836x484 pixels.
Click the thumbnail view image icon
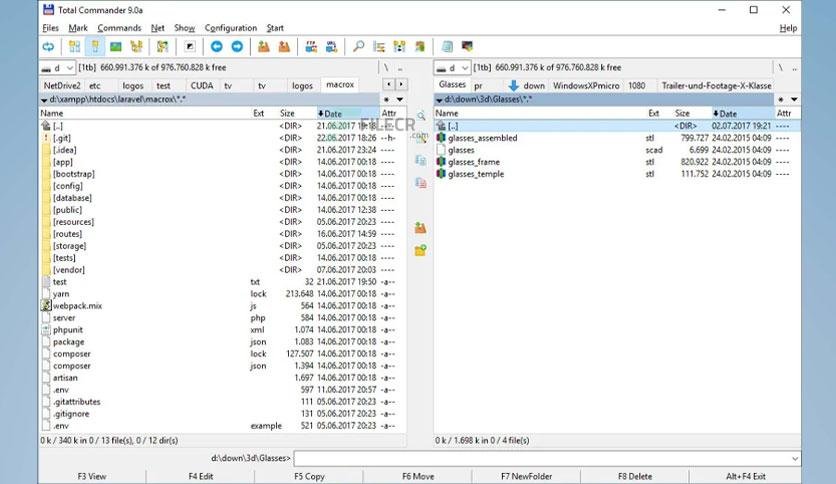click(x=116, y=47)
